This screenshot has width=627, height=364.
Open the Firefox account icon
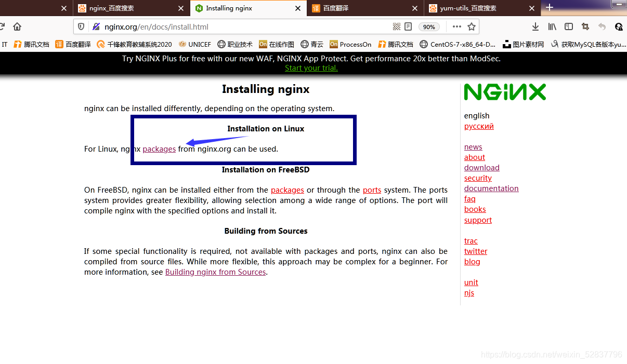619,26
